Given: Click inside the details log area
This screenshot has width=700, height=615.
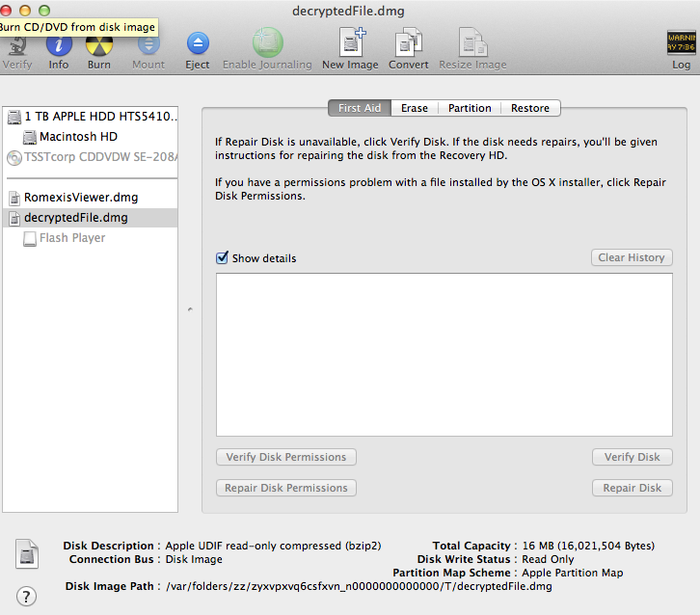Looking at the screenshot, I should [x=444, y=355].
